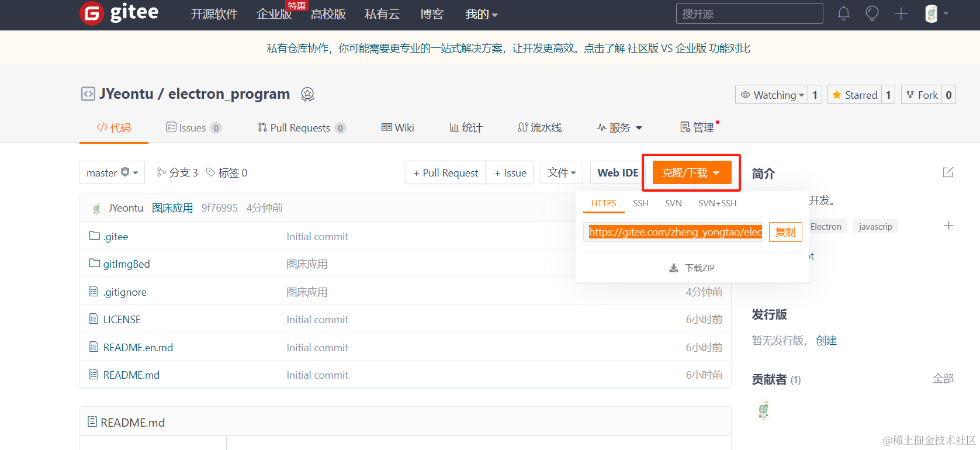This screenshot has height=450, width=980.
Task: Click the 开源软件 nav link
Action: (x=214, y=14)
